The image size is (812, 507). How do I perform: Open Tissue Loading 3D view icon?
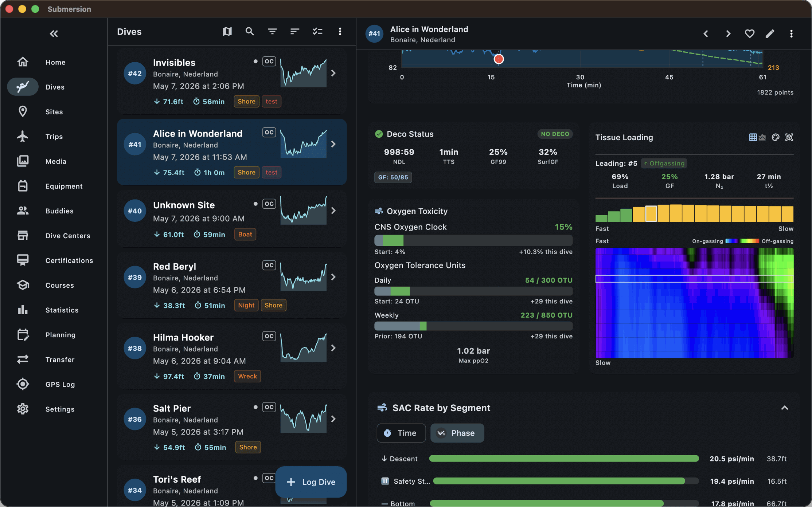789,137
